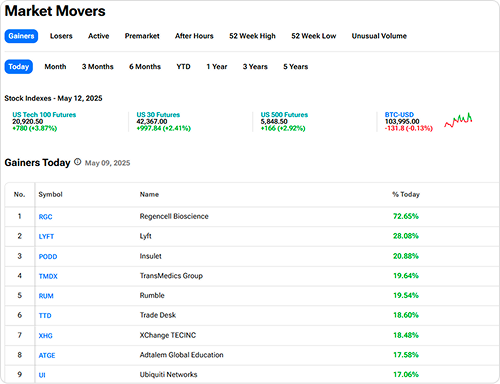
Task: Sort by the % Today column header
Action: click(406, 194)
